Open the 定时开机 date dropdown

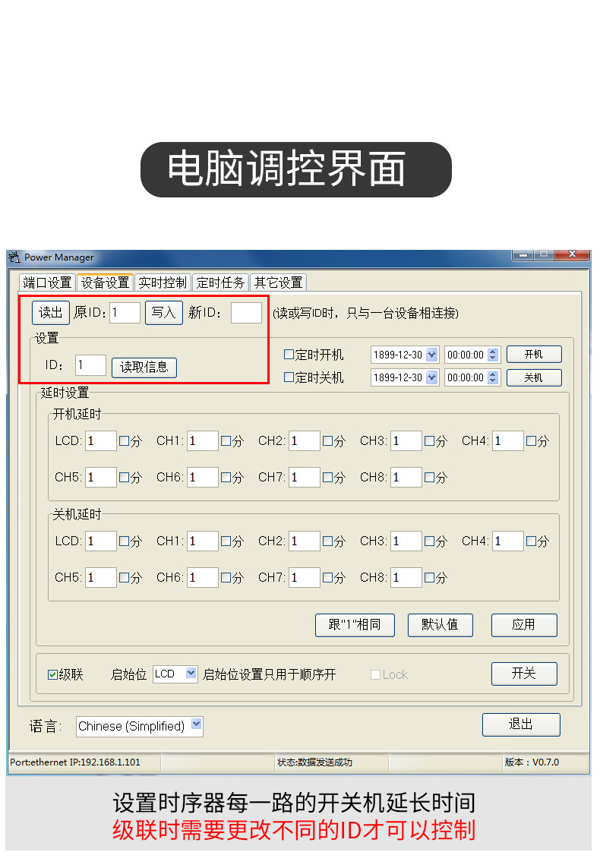431,355
